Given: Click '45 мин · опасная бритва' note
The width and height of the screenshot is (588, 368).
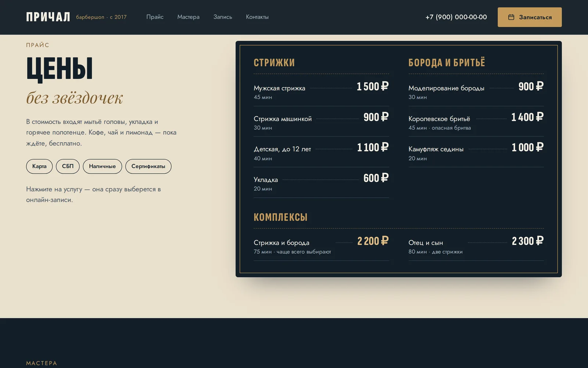Looking at the screenshot, I should coord(440,128).
